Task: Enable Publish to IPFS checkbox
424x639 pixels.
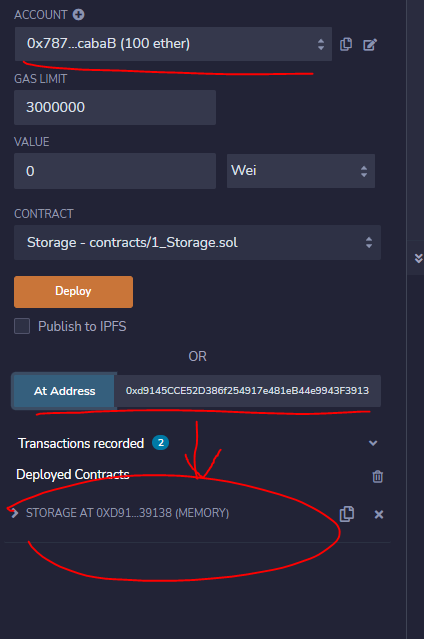Action: click(22, 326)
